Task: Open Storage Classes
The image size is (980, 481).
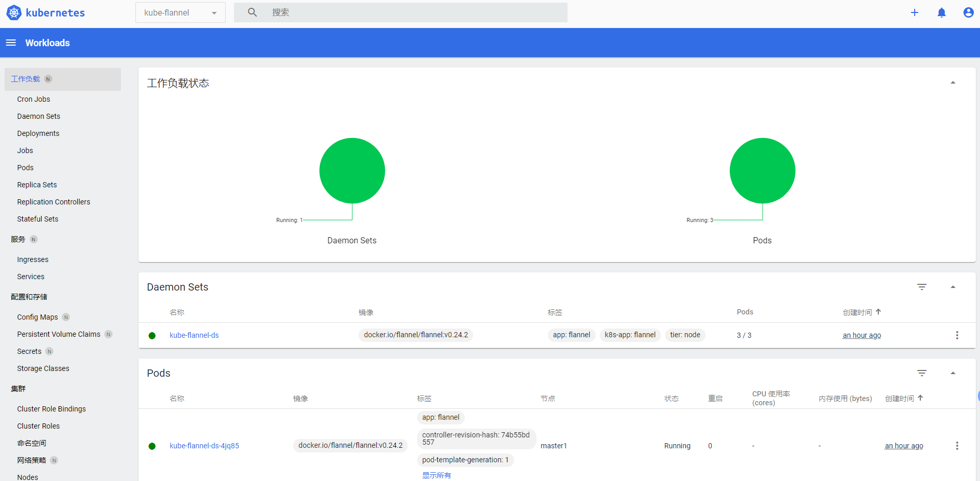Action: click(x=43, y=368)
